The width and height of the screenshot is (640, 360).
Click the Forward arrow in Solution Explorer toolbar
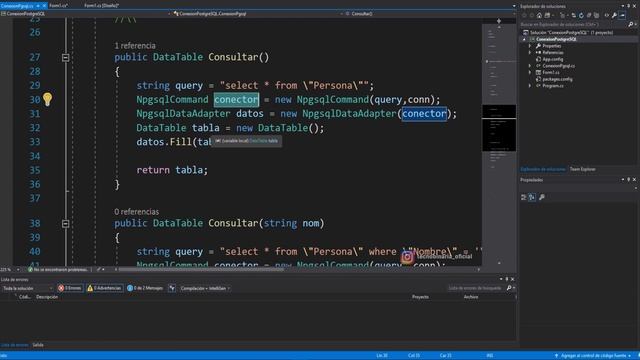[531, 16]
